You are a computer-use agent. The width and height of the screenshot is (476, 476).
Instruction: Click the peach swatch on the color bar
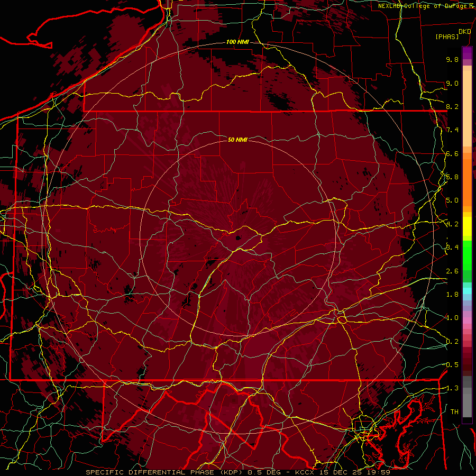[x=467, y=108]
